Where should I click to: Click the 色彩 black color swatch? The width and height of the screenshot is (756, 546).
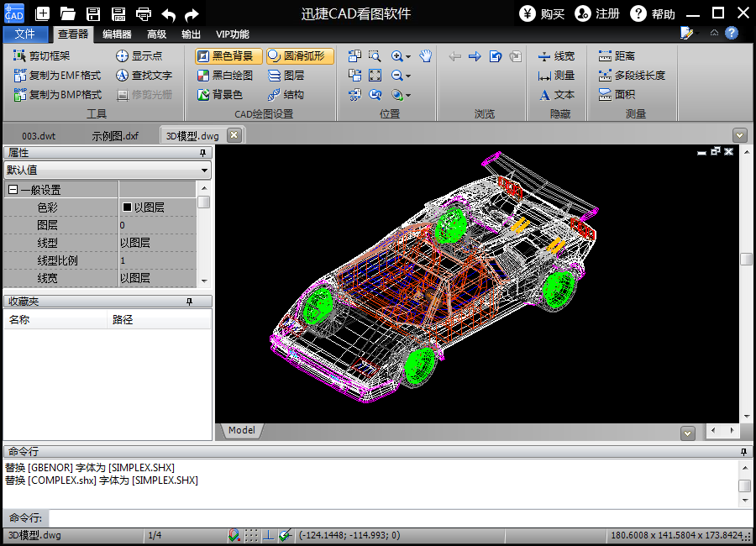[x=128, y=207]
